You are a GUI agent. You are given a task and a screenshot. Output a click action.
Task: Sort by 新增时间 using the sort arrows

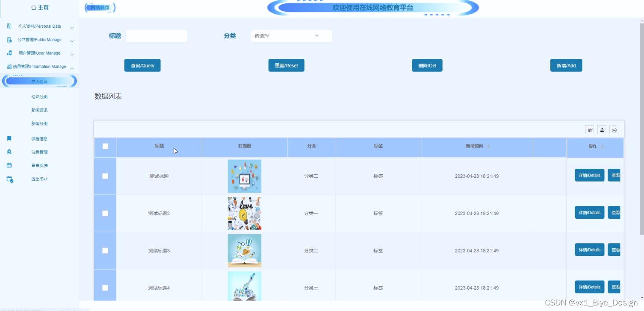click(x=488, y=146)
